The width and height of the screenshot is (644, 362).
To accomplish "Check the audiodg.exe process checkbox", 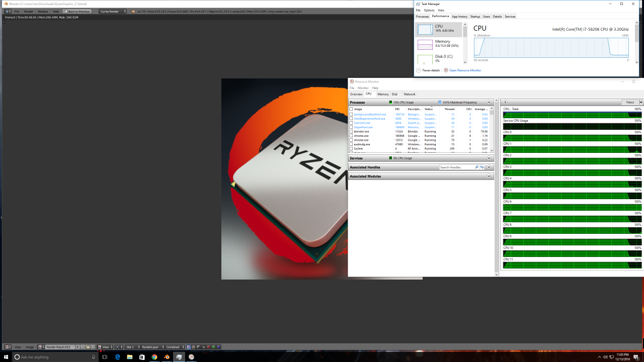I will pos(351,144).
